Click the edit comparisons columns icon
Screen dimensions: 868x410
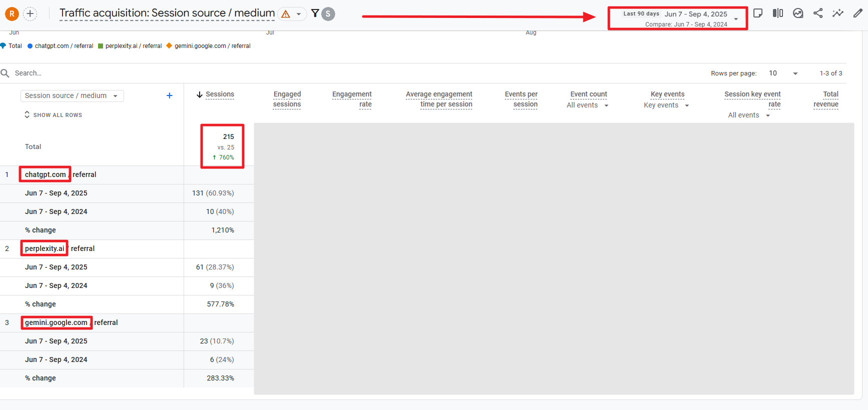tap(778, 13)
